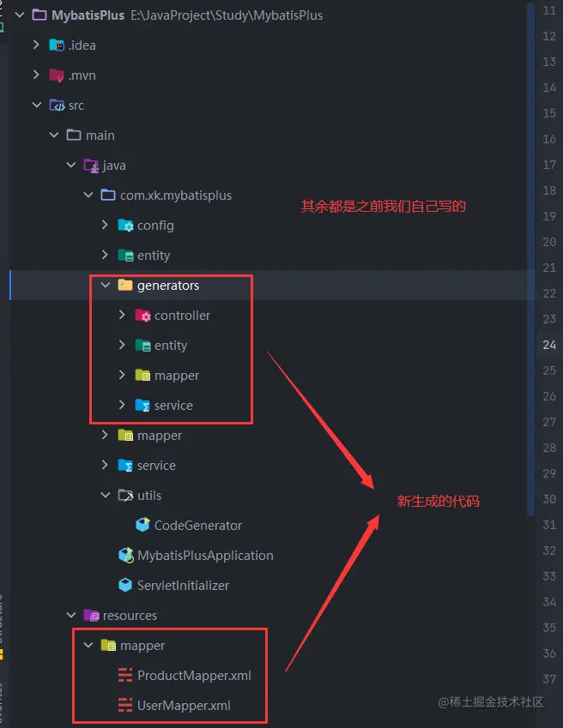Expand the entity chevron just below config
563x728 pixels.
(x=105, y=255)
